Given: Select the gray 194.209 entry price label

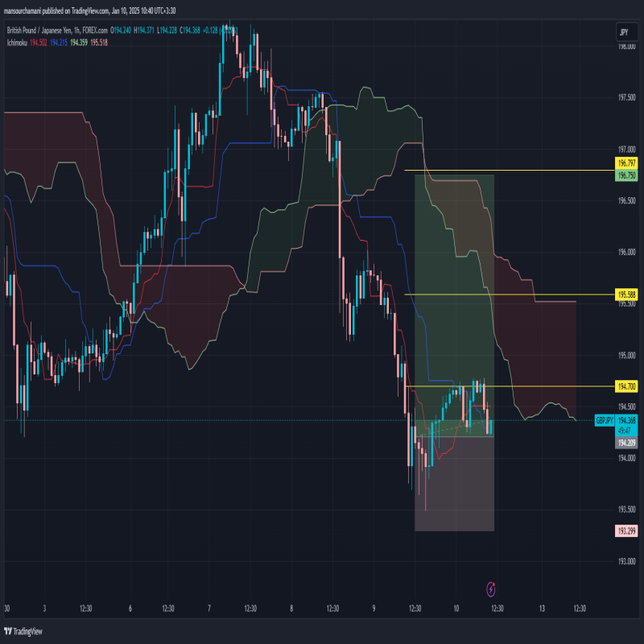Looking at the screenshot, I should [626, 443].
